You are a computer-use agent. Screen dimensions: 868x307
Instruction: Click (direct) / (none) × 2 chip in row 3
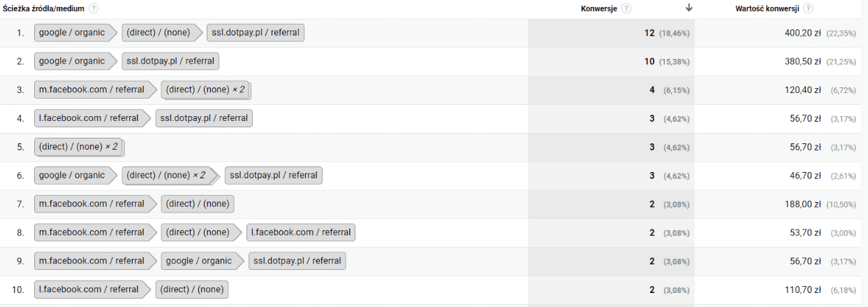pyautogui.click(x=205, y=90)
